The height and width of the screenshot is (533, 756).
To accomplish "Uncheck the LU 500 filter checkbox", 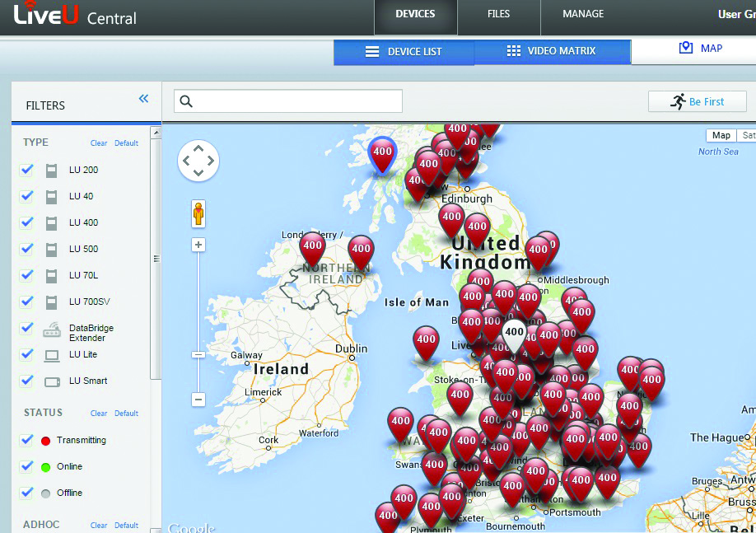I will (x=26, y=249).
